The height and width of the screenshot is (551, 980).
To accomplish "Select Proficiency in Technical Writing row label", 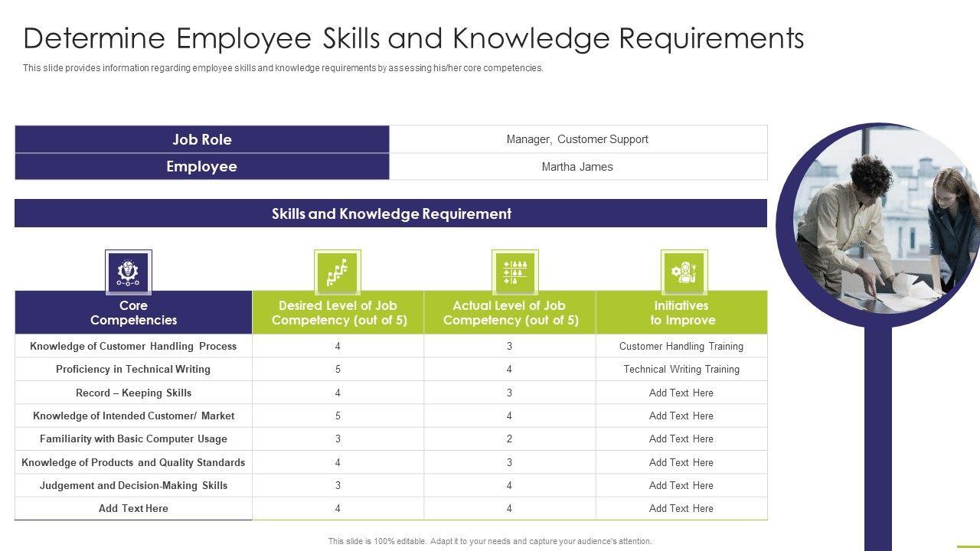I will coord(133,369).
